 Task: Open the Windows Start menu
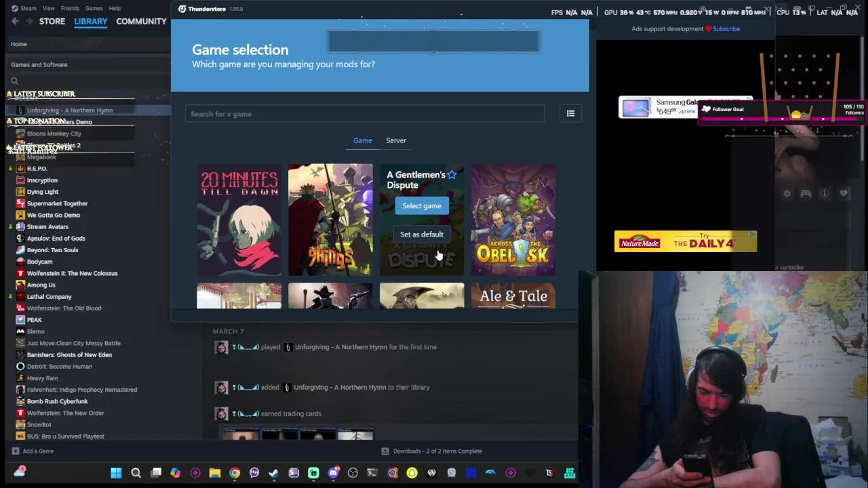tap(116, 472)
